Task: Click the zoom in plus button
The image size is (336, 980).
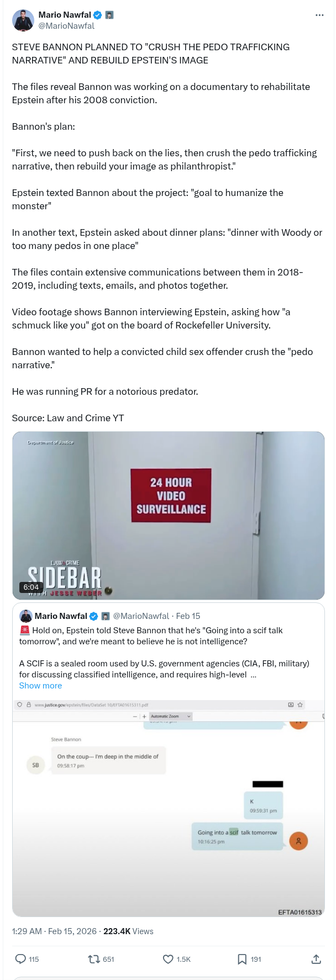Action: (x=144, y=716)
